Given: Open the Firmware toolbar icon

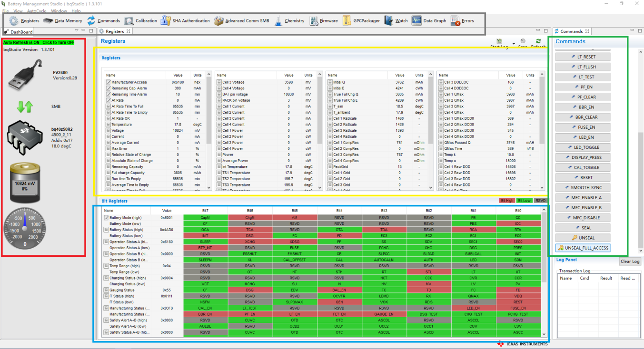Looking at the screenshot, I should pyautogui.click(x=314, y=20).
